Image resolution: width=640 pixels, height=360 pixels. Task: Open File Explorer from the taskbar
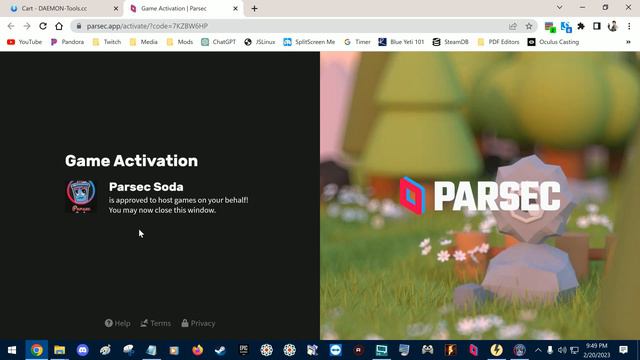(60, 350)
